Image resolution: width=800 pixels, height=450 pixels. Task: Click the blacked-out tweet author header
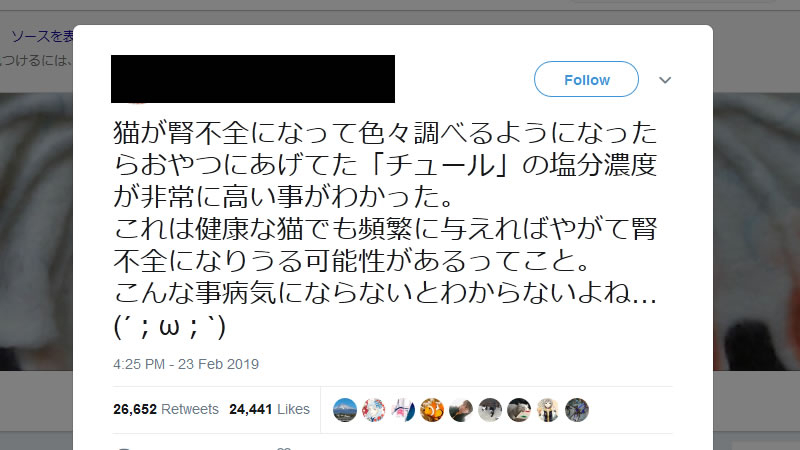[x=253, y=79]
